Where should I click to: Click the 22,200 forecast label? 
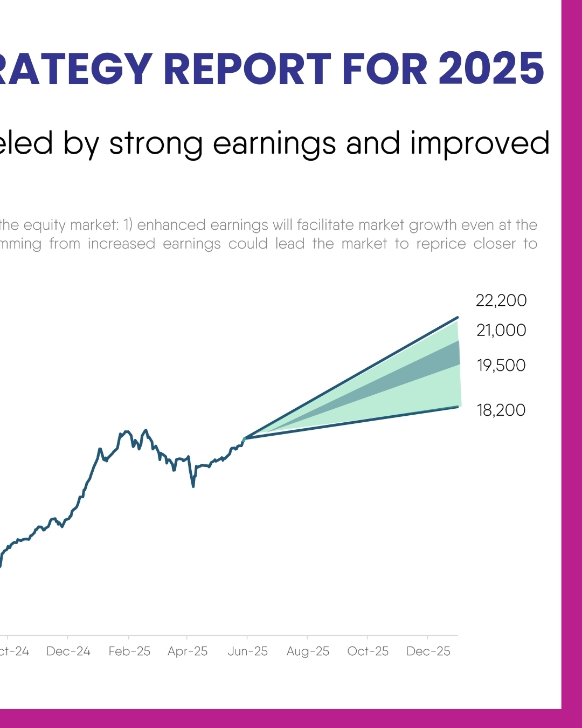(501, 300)
